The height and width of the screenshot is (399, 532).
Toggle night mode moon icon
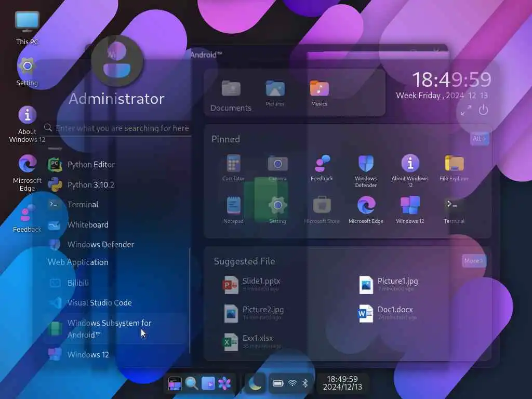tap(255, 384)
